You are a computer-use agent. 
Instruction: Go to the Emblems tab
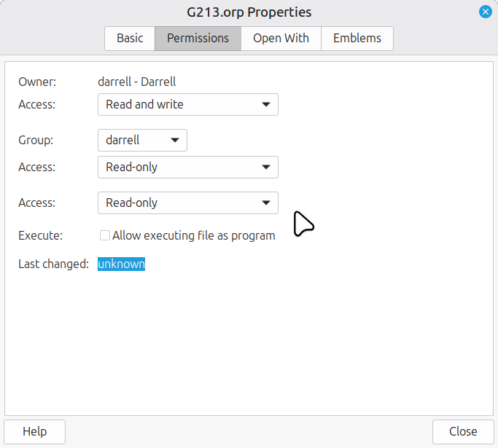[357, 39]
